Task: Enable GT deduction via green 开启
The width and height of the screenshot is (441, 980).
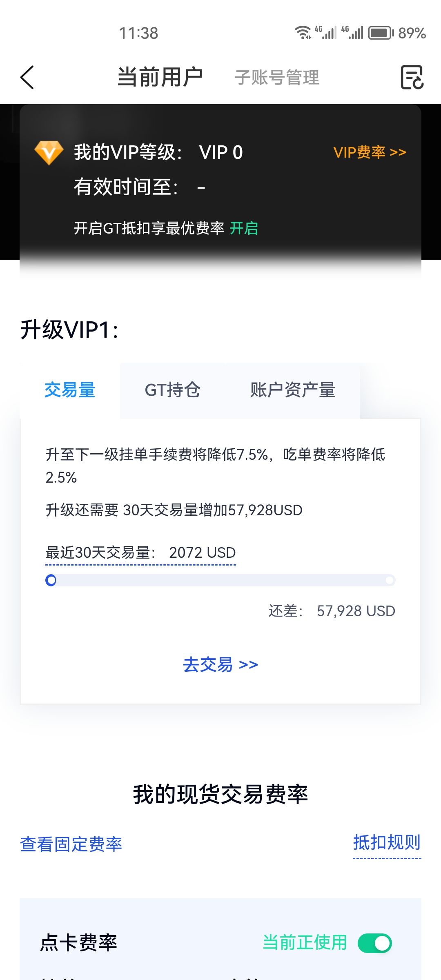Action: point(244,228)
